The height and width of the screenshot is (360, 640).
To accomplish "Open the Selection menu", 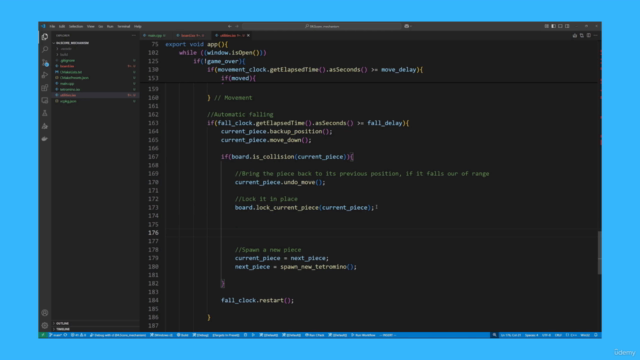I will [76, 26].
